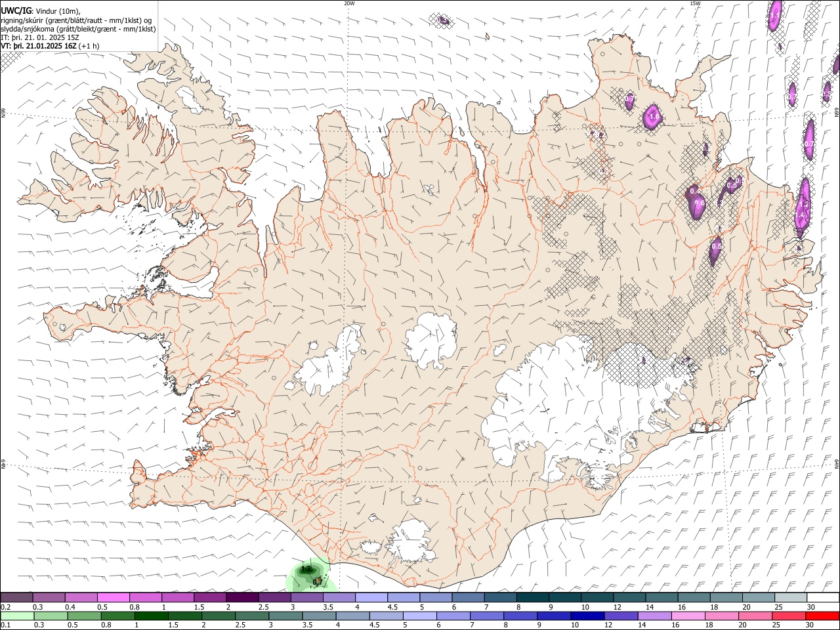Select the initial time line IT 15Z
Image resolution: width=840 pixels, height=630 pixels.
(40, 37)
